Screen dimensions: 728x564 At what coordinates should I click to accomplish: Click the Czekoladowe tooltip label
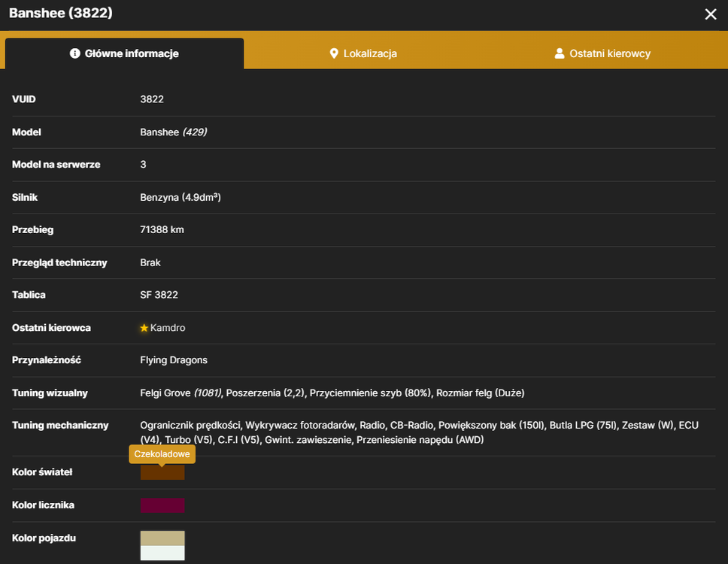click(x=162, y=454)
